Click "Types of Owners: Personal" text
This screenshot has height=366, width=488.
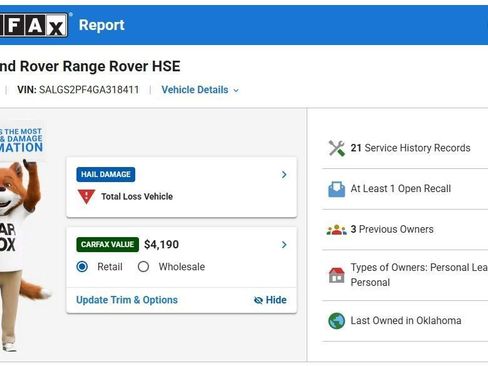coord(419,275)
